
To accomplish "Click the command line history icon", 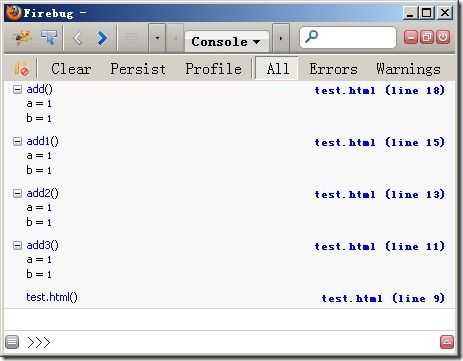I will tap(12, 342).
